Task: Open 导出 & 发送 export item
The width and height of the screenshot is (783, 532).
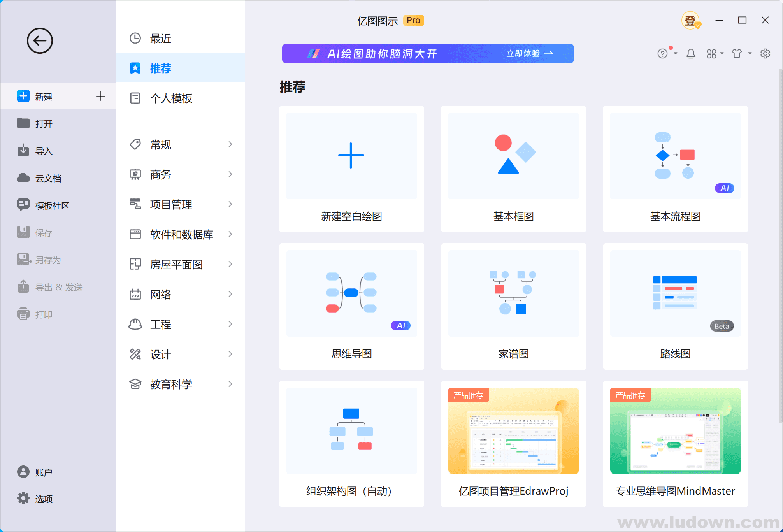Action: tap(58, 287)
